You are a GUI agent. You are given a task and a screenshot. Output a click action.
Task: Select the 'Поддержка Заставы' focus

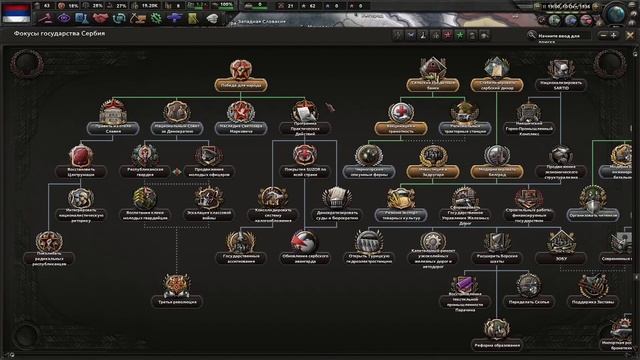(593, 291)
